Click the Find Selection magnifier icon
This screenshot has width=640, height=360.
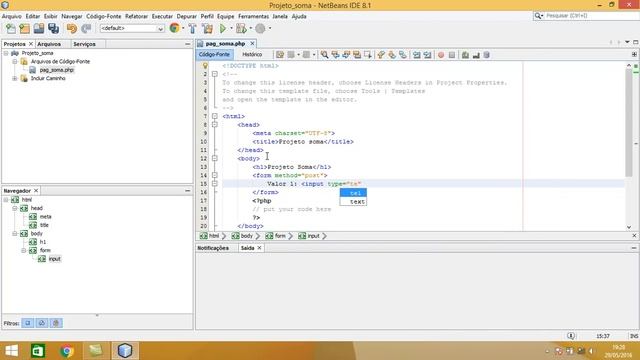(x=324, y=55)
